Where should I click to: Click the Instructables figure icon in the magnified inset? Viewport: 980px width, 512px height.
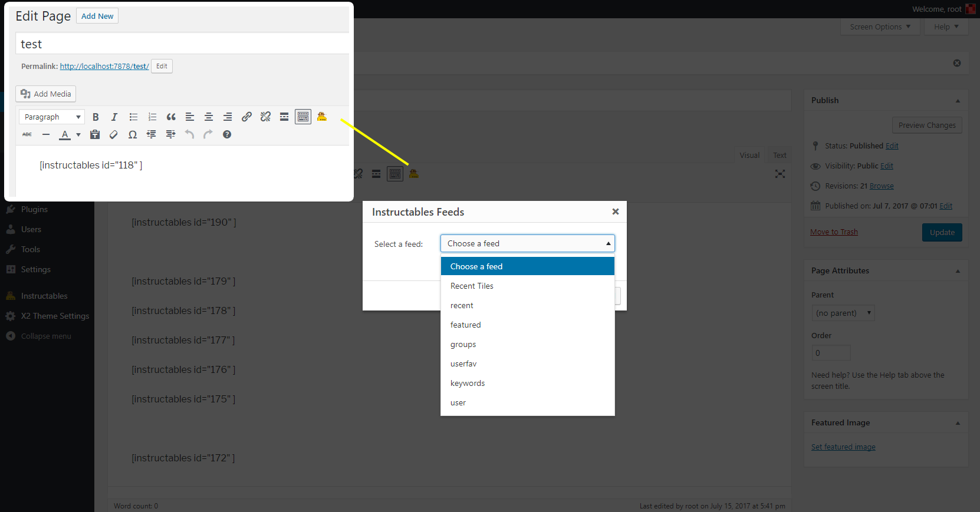[322, 117]
